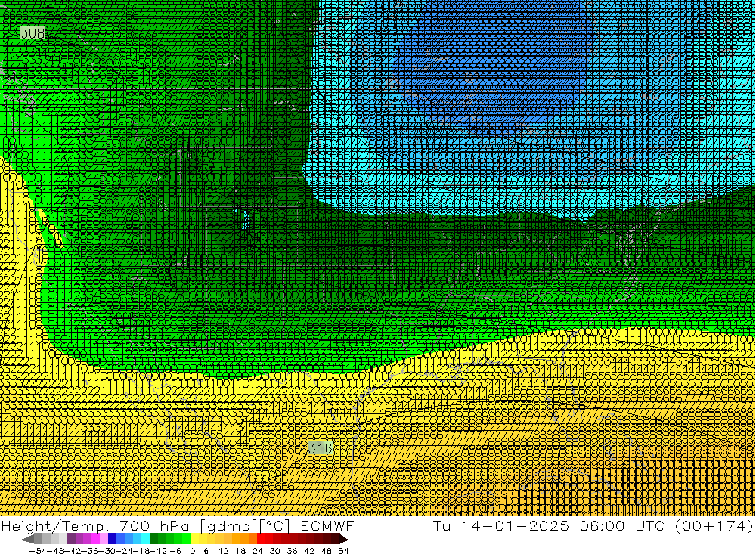Click the 36 legend value

(x=292, y=551)
